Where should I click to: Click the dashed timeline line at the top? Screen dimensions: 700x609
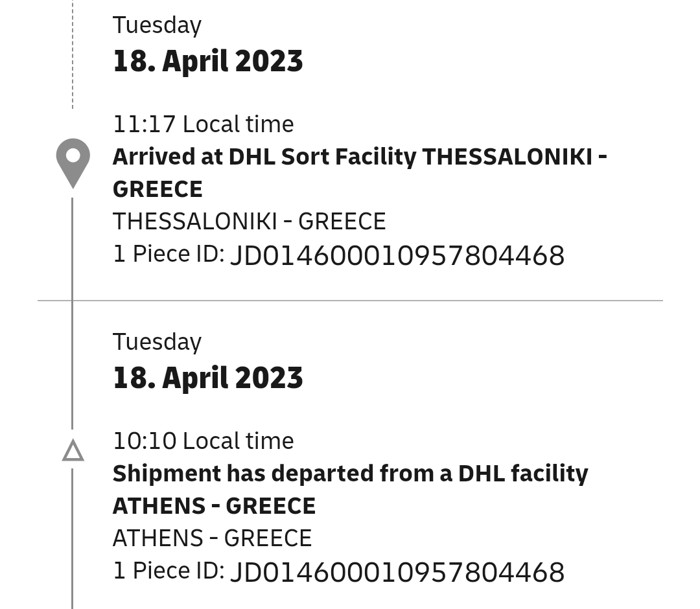(73, 52)
